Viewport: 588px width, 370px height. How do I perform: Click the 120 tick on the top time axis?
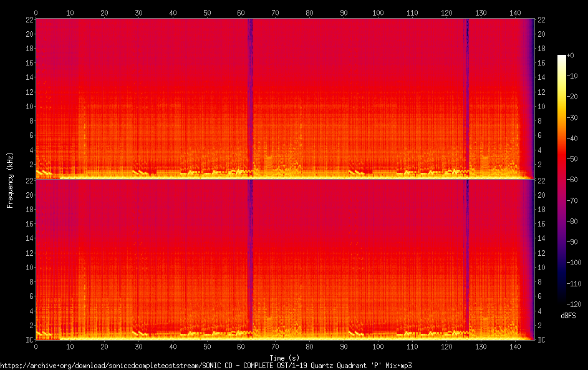(x=446, y=12)
